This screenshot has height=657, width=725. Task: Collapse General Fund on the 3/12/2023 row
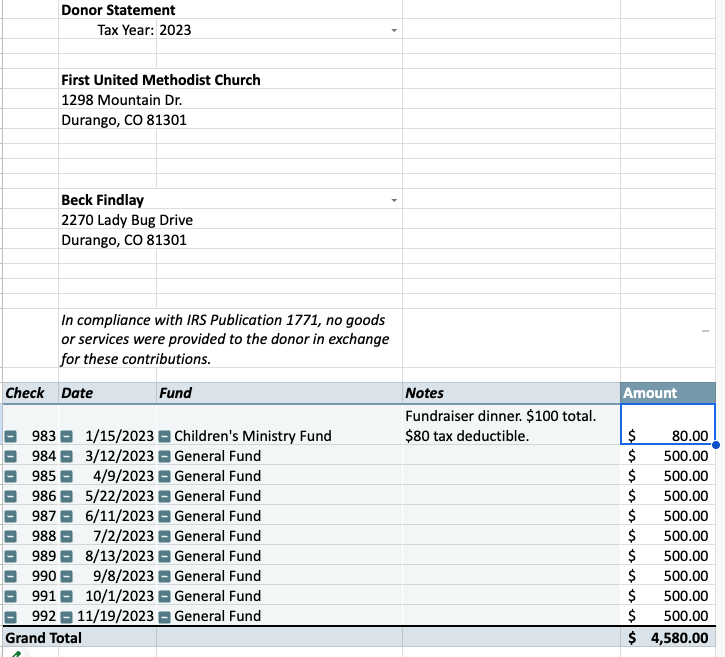click(164, 456)
